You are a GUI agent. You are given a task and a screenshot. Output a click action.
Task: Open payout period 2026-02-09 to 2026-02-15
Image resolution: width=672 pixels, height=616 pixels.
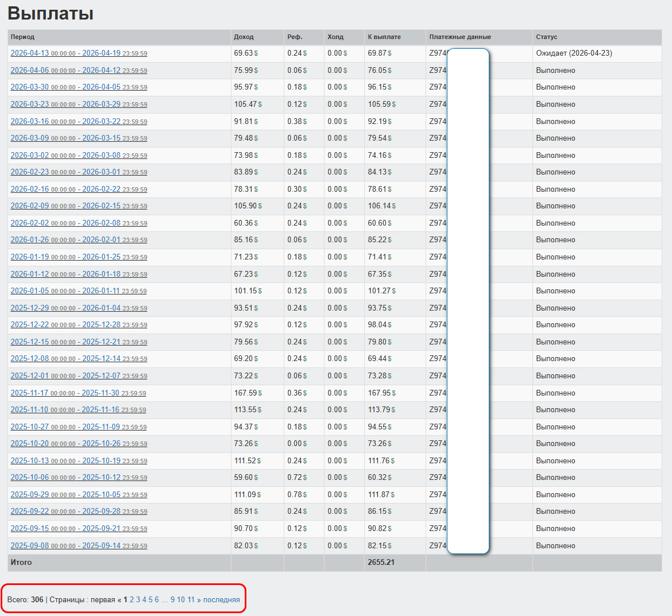click(x=79, y=206)
